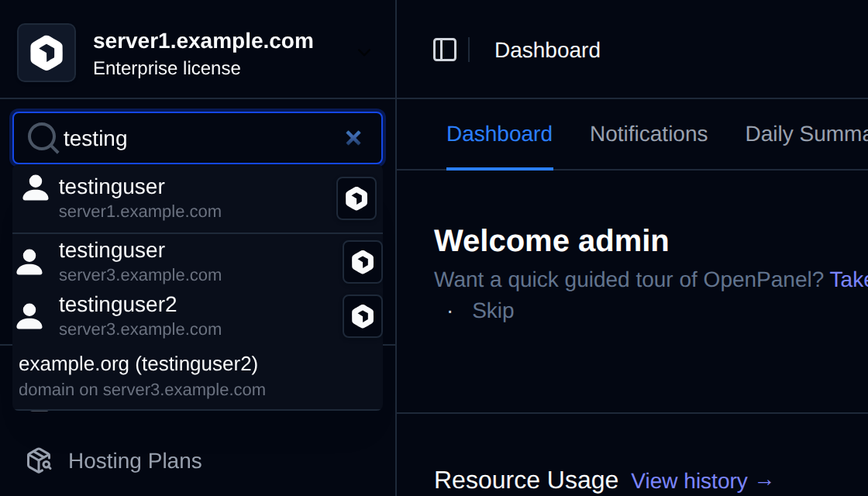The image size is (868, 496).
Task: Click the Hosting Plans package icon
Action: pos(40,460)
